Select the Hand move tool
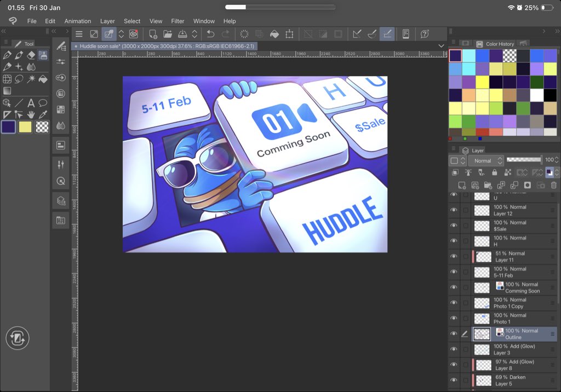This screenshot has width=561, height=392. 31,114
